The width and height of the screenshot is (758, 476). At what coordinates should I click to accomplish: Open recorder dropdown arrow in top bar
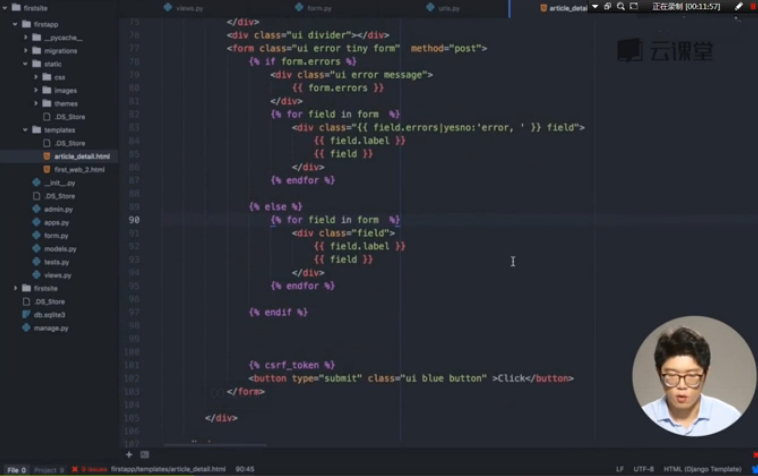[x=595, y=6]
